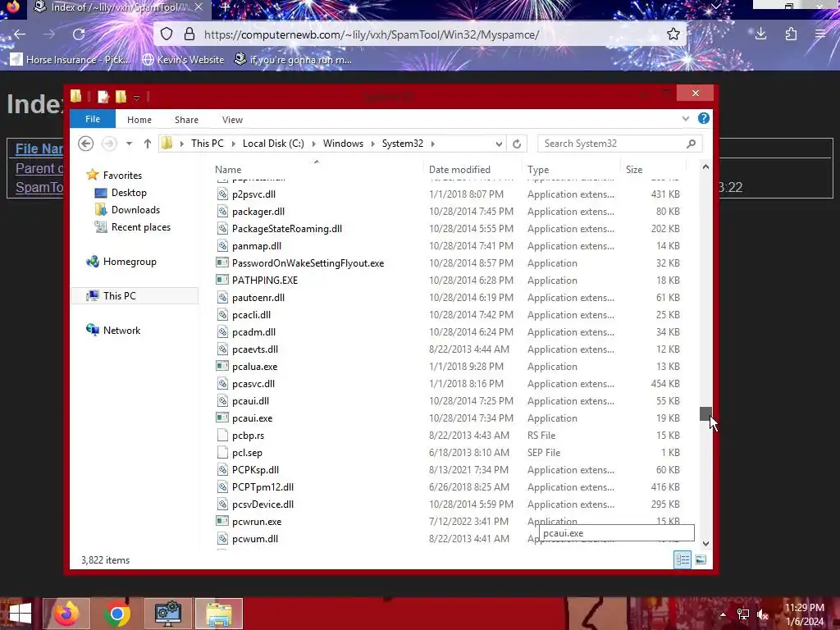Expand breadcrumb arrow after Local Disk (C:)
840x630 pixels.
click(313, 144)
